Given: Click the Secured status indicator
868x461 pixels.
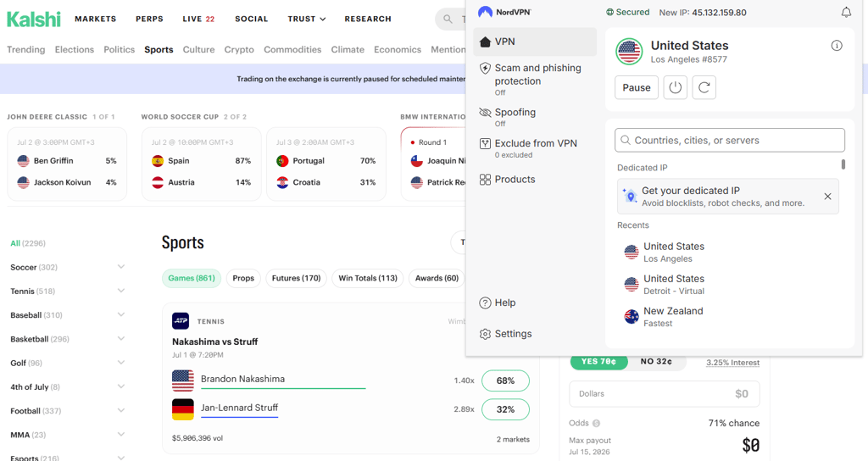Looking at the screenshot, I should coord(628,12).
